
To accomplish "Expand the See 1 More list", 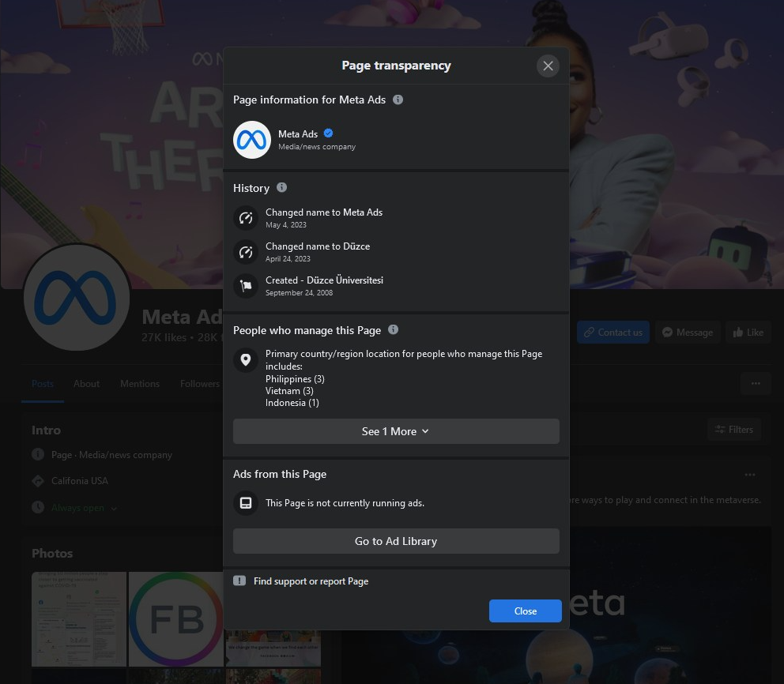I will tap(396, 431).
